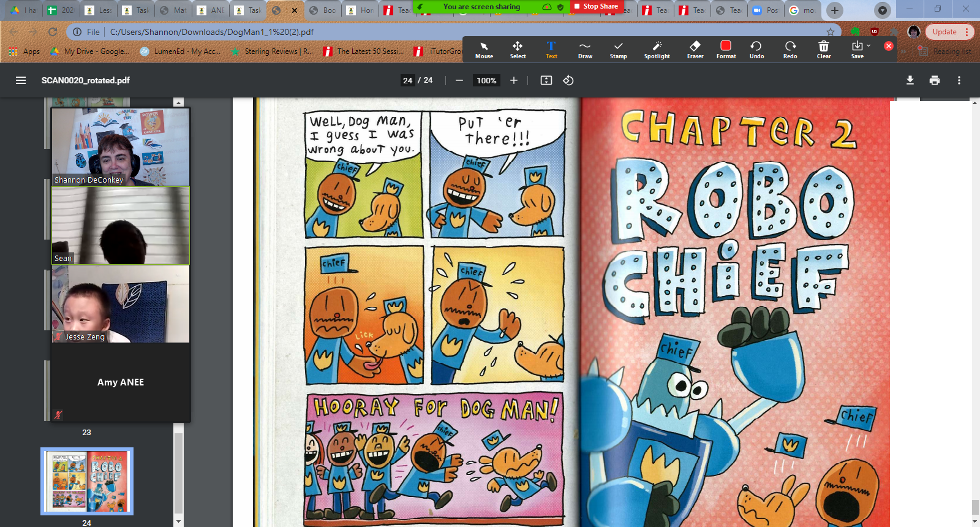The height and width of the screenshot is (527, 980).
Task: Fit the PDF to page
Action: [546, 80]
